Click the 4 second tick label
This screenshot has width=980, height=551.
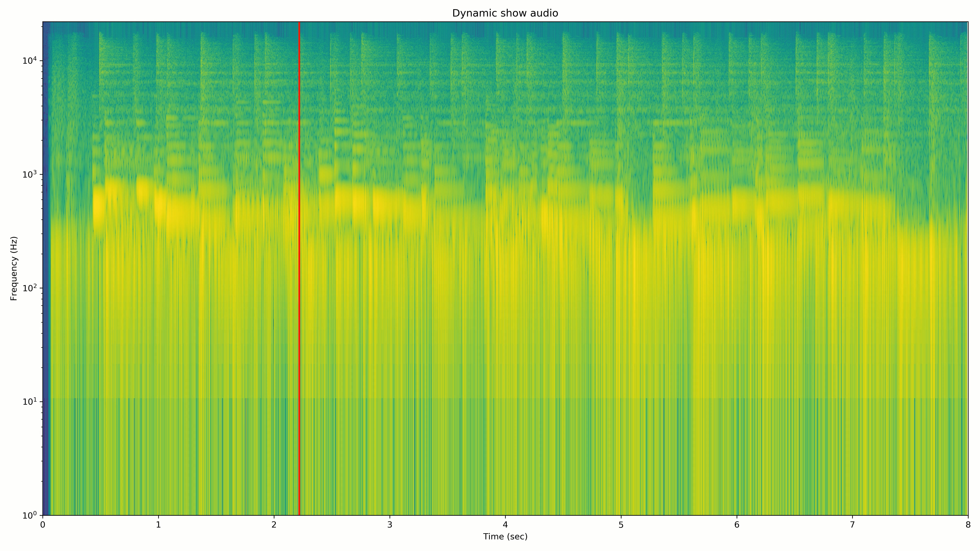click(505, 525)
